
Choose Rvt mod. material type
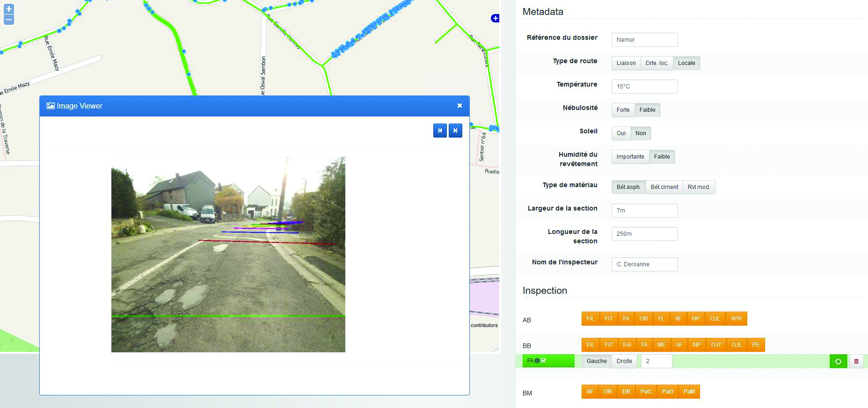(699, 187)
